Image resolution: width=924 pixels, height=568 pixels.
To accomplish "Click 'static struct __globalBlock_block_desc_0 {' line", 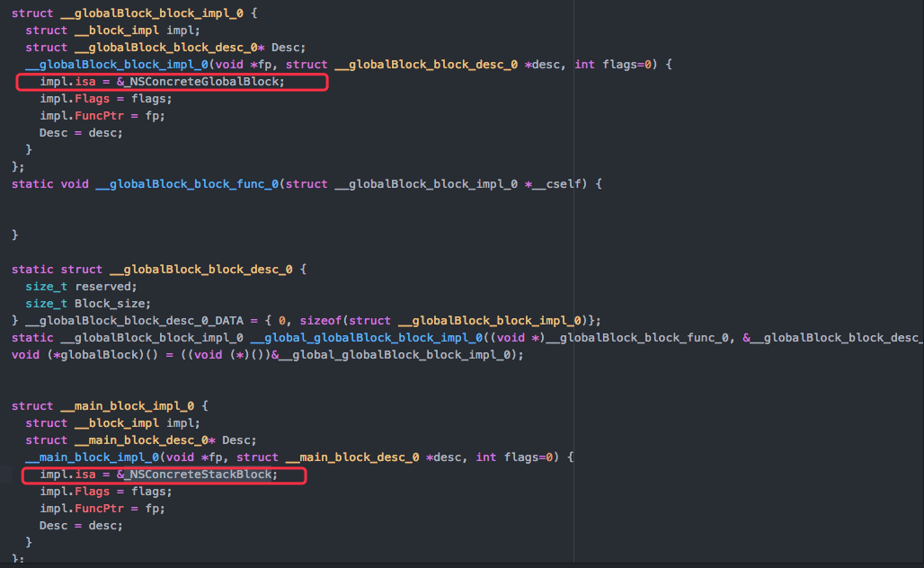I will tap(159, 270).
